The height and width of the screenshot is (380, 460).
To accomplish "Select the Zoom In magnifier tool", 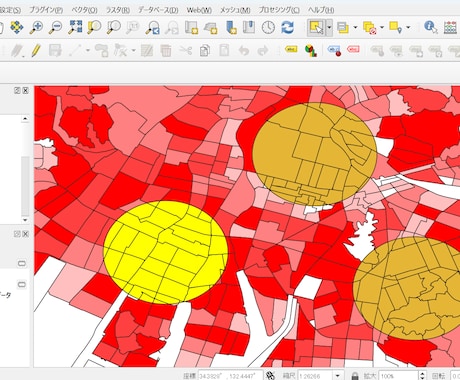I will [x=36, y=27].
